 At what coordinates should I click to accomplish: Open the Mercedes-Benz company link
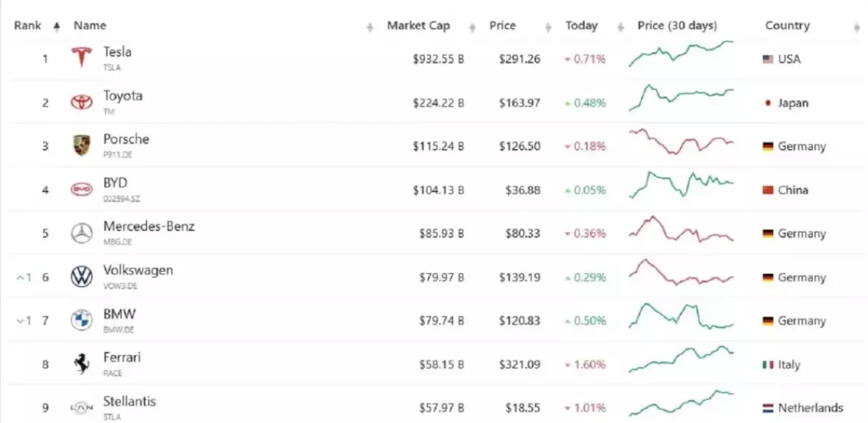pos(148,227)
